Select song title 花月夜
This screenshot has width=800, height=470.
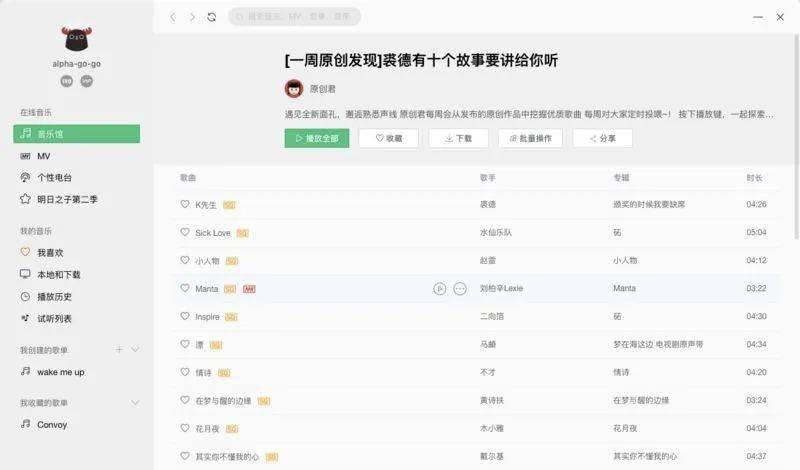point(207,429)
